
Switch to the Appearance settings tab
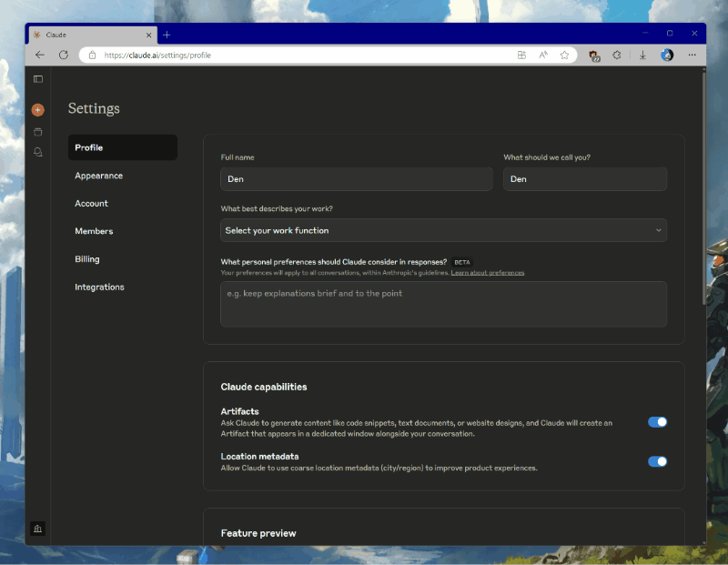point(99,176)
